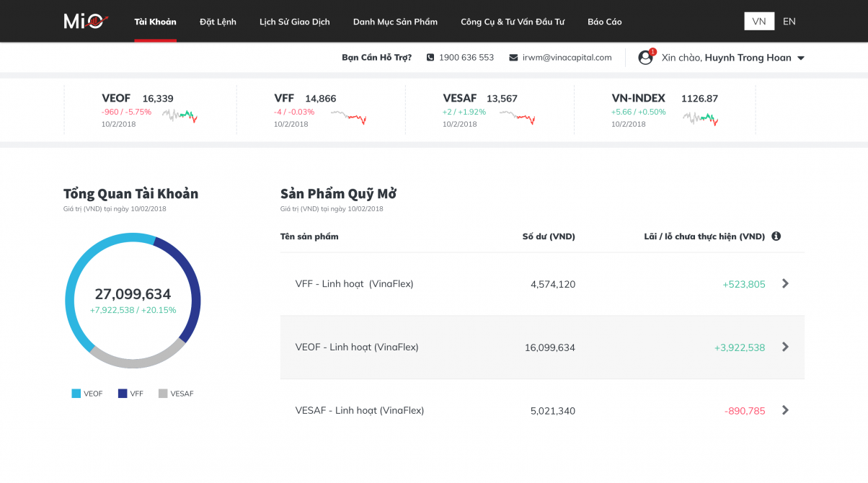The image size is (868, 483).
Task: Click the VEOF light blue legend swatch
Action: tap(76, 394)
